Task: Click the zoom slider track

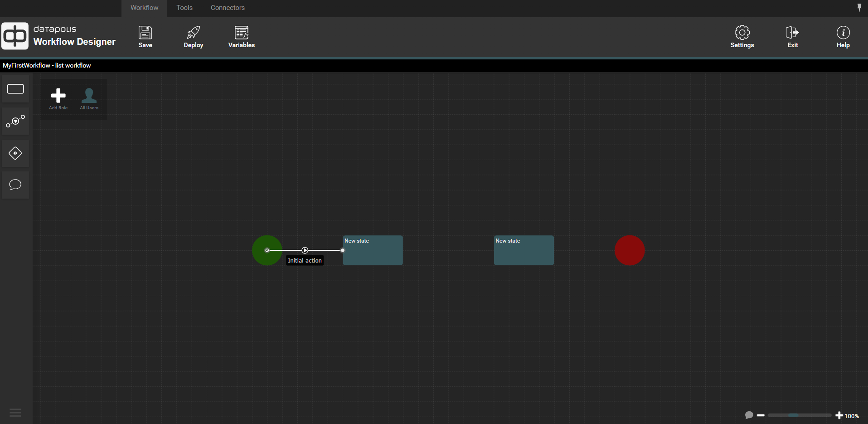Action: pyautogui.click(x=799, y=415)
